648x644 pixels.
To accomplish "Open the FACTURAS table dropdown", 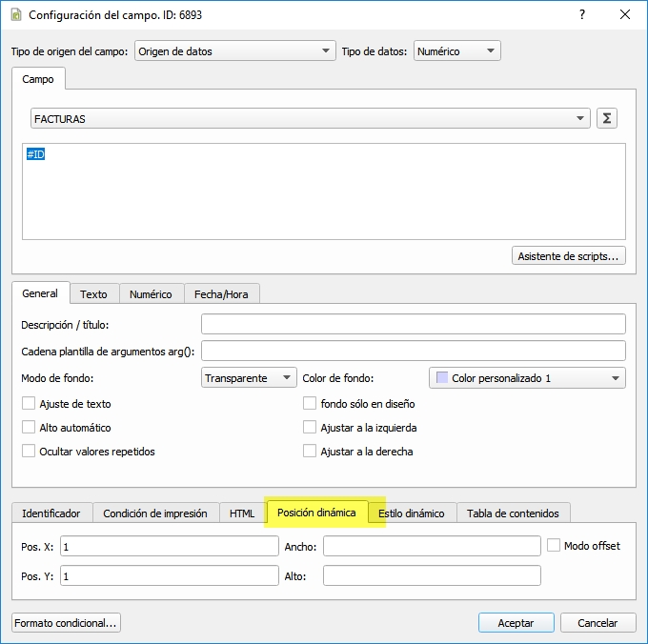I will click(x=310, y=118).
